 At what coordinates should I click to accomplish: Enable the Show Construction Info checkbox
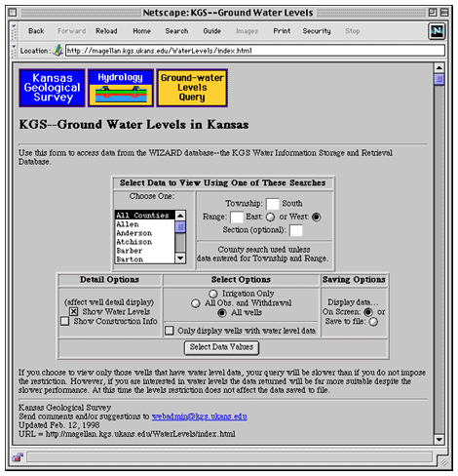coord(65,321)
